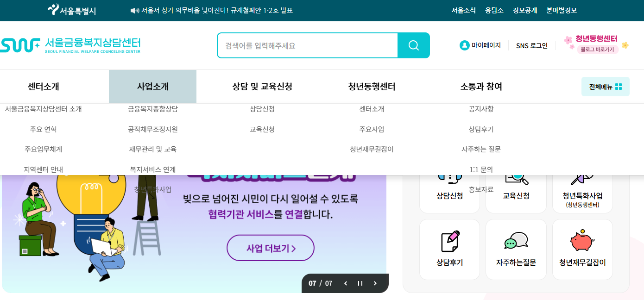Open the 청년동행센터 blog banner
The height and width of the screenshot is (300, 644).
[596, 45]
